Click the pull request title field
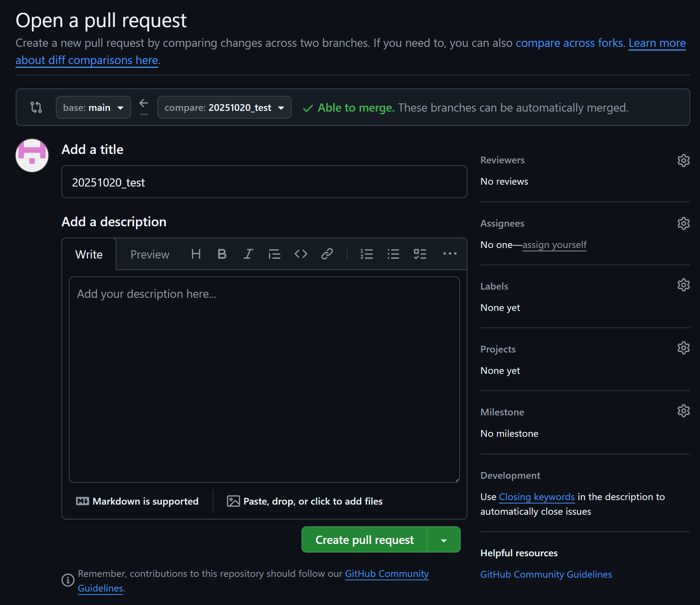The width and height of the screenshot is (700, 605). point(264,182)
